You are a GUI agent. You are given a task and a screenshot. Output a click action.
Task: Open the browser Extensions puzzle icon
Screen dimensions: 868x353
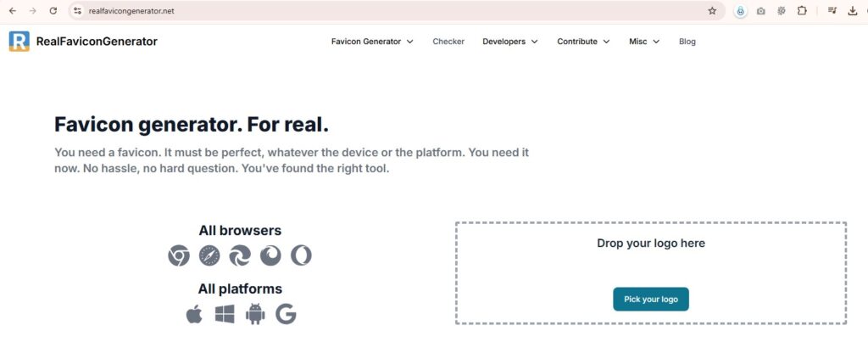802,11
